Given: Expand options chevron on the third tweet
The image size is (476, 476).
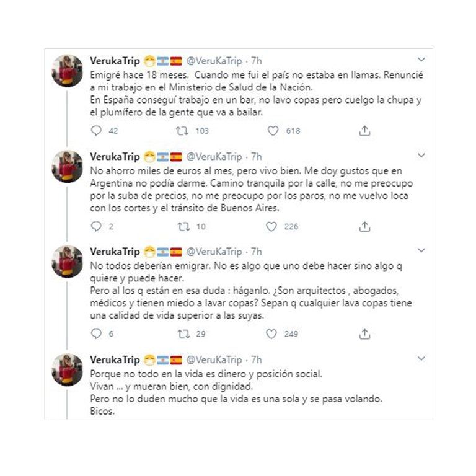Looking at the screenshot, I should point(421,251).
